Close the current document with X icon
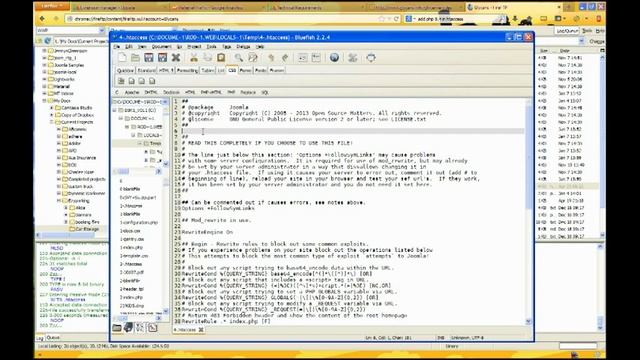The image size is (640, 360). point(176,58)
